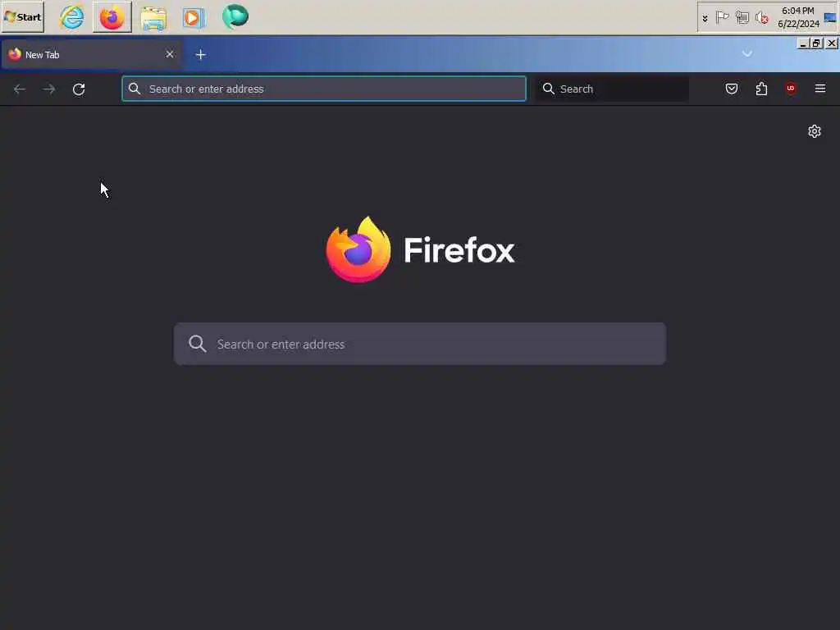Click the center search field's magnifier icon
The height and width of the screenshot is (630, 840).
point(197,344)
